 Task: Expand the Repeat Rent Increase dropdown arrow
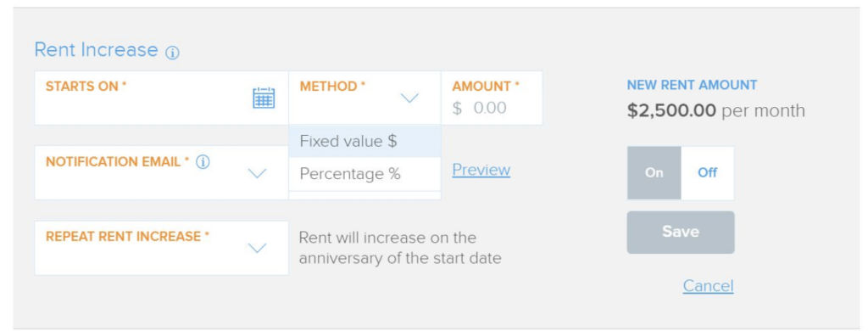pyautogui.click(x=257, y=249)
